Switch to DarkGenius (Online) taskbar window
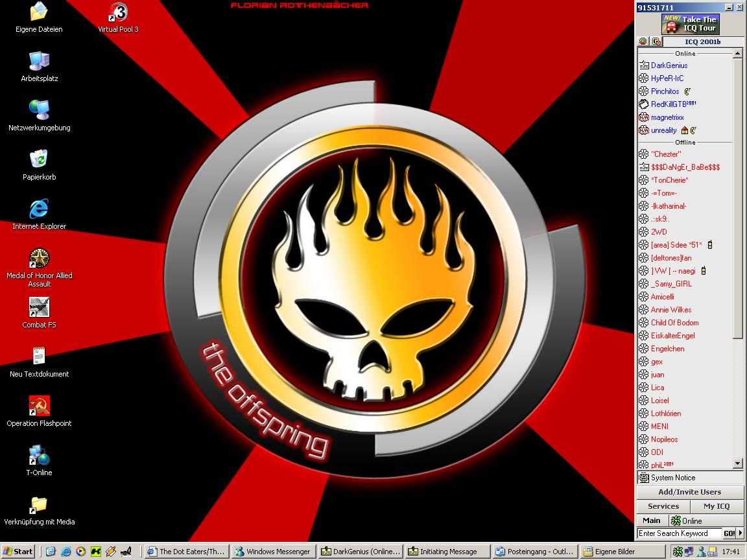Image resolution: width=747 pixels, height=560 pixels. pos(361,552)
